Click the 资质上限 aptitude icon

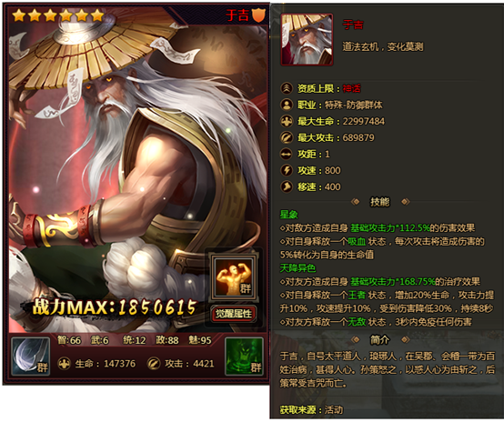[x=287, y=88]
